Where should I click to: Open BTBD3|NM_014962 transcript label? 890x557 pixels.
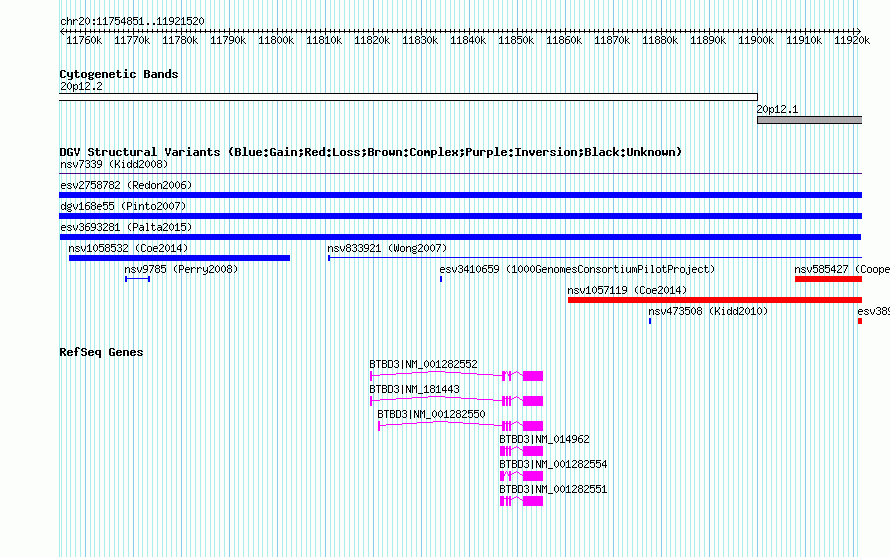(544, 439)
